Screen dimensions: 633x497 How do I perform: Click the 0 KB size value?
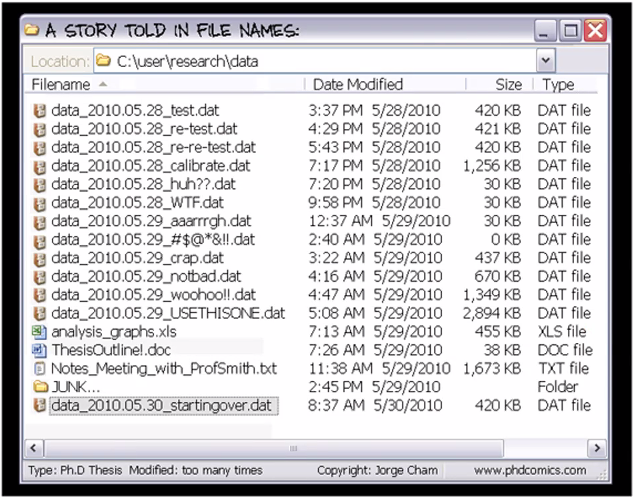pos(506,240)
